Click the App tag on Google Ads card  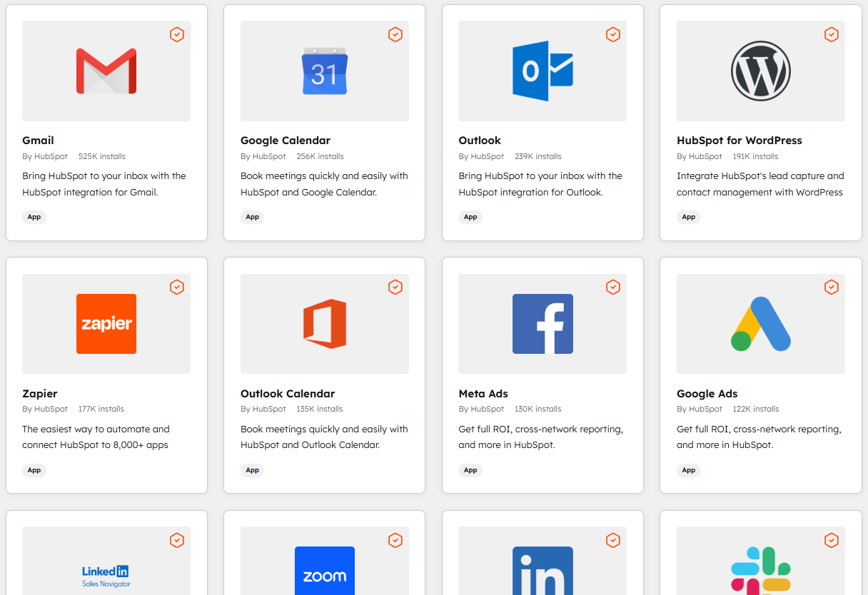[x=689, y=470]
